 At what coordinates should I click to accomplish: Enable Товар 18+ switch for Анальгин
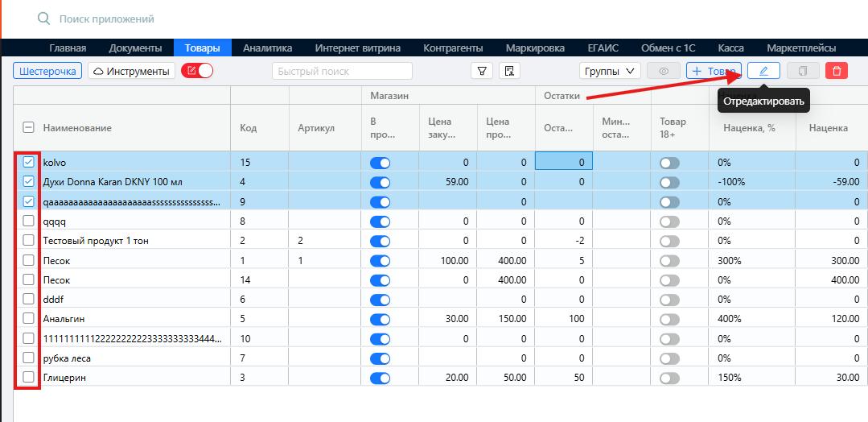[x=669, y=320]
